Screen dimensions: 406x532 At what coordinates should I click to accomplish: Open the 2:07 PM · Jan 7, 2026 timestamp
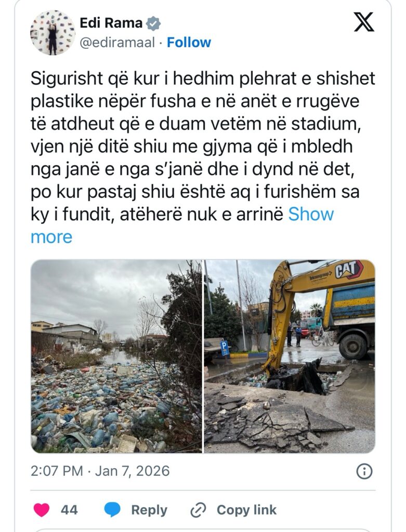click(100, 471)
